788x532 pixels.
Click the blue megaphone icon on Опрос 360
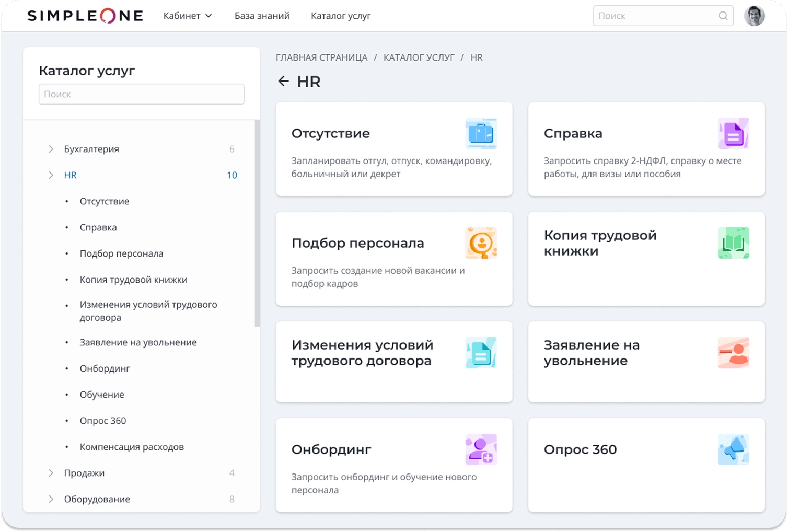tap(733, 449)
